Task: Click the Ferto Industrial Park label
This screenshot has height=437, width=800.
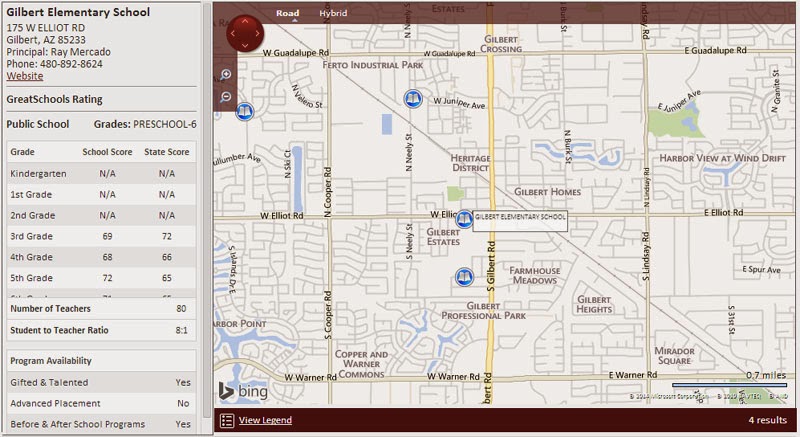Action: click(x=373, y=65)
